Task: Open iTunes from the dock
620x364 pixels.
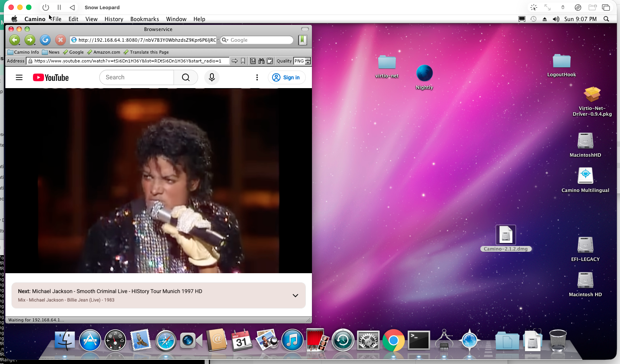Action: click(292, 340)
